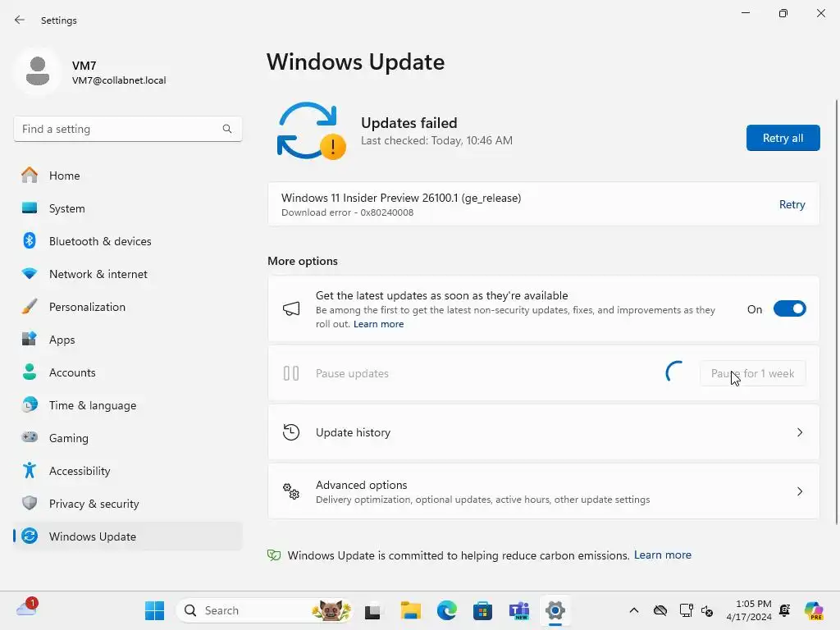Open Learn more link about latest updates

(378, 324)
